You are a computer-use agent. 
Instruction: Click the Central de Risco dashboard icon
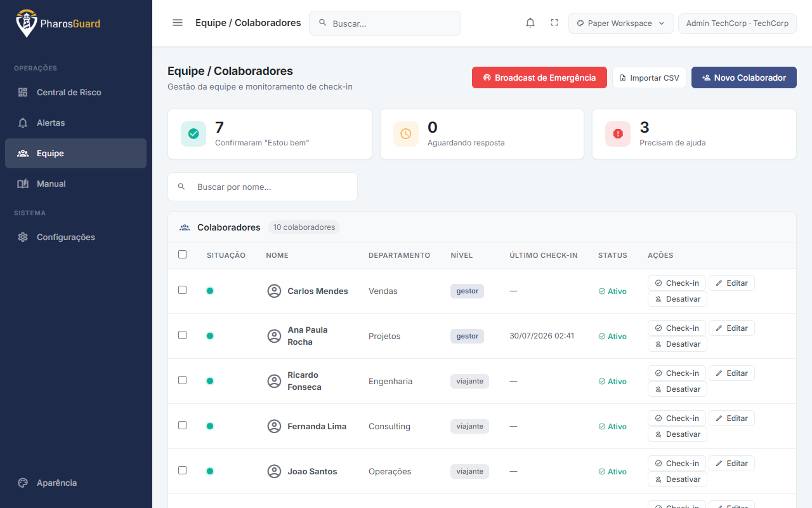(23, 92)
